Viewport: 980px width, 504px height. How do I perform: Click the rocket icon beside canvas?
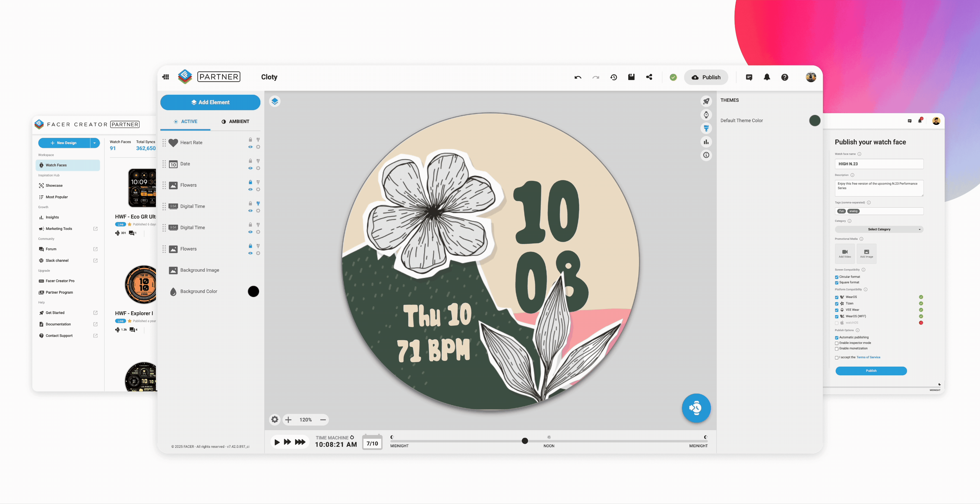(706, 101)
